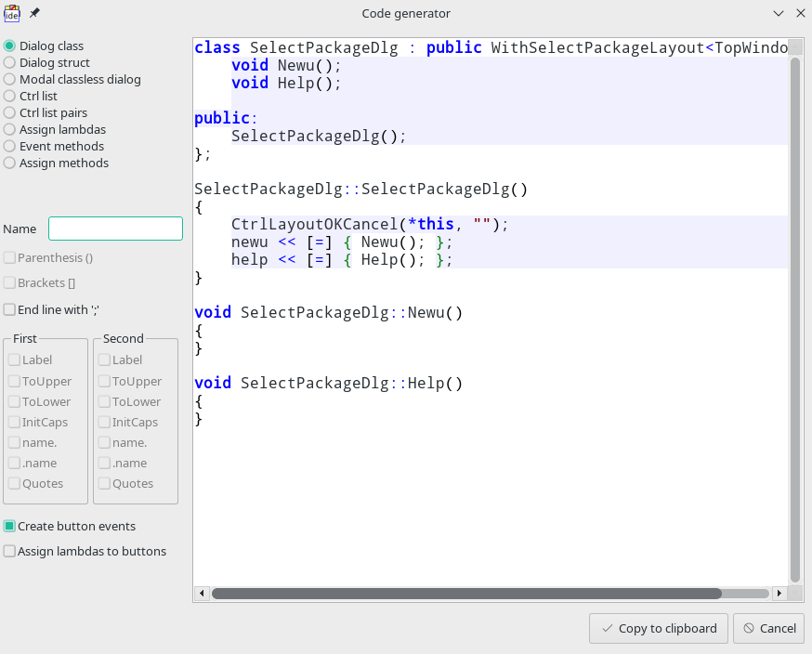The width and height of the screenshot is (812, 654).
Task: Enable End line with ';' checkbox
Action: [x=9, y=309]
